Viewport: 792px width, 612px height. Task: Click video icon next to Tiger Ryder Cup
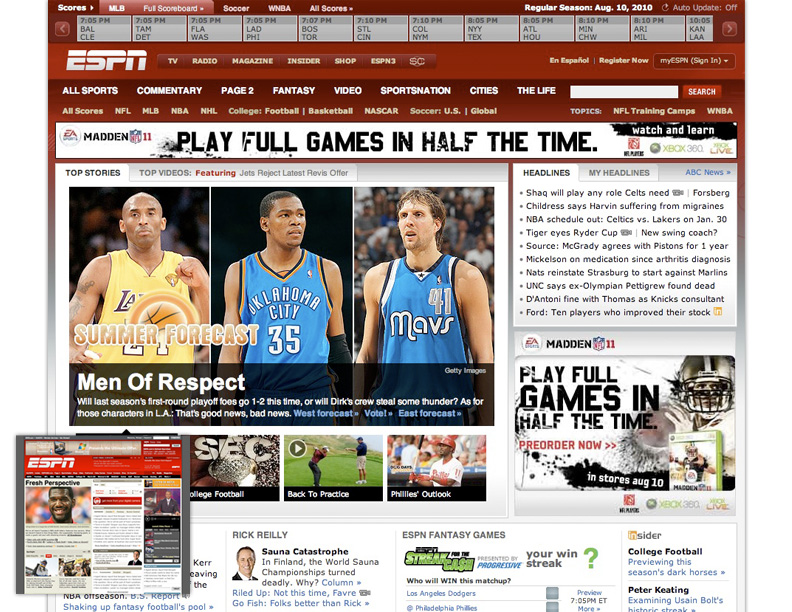point(626,232)
